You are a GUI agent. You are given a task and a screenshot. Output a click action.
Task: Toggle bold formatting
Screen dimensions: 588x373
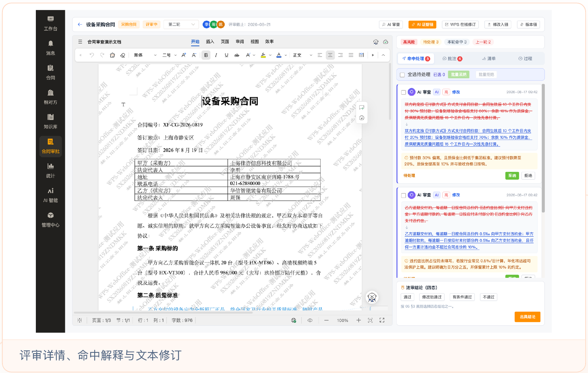206,55
